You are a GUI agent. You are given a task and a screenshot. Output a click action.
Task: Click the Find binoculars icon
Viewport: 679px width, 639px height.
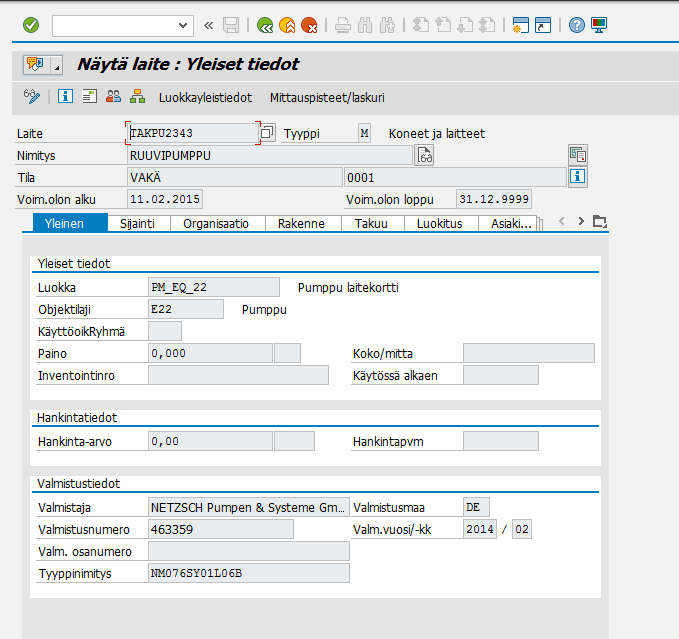click(365, 26)
